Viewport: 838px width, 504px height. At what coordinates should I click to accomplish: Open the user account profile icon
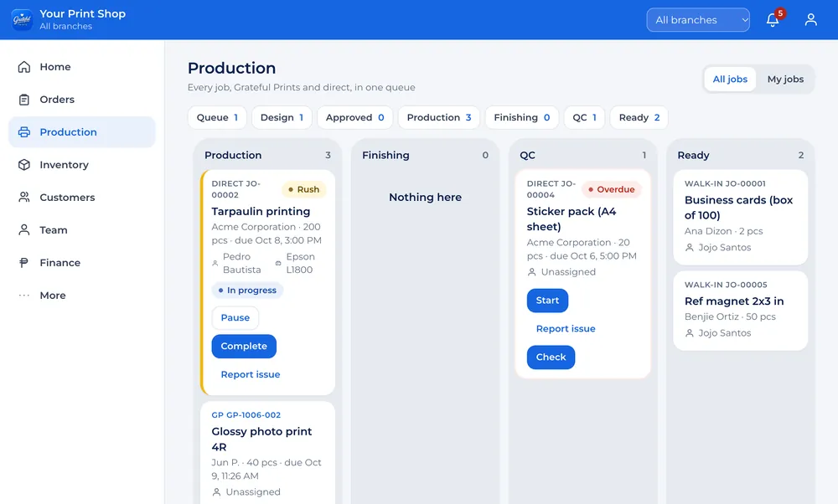(810, 20)
